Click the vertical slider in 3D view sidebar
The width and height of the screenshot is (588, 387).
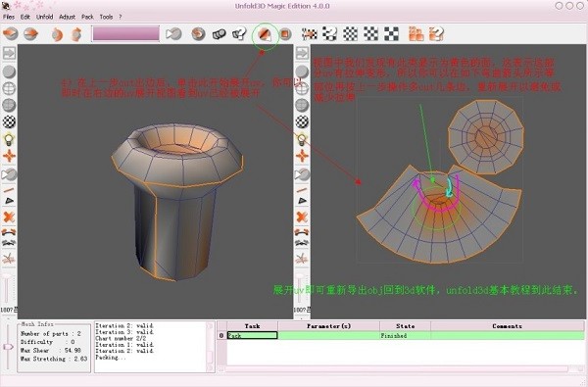tap(7, 288)
